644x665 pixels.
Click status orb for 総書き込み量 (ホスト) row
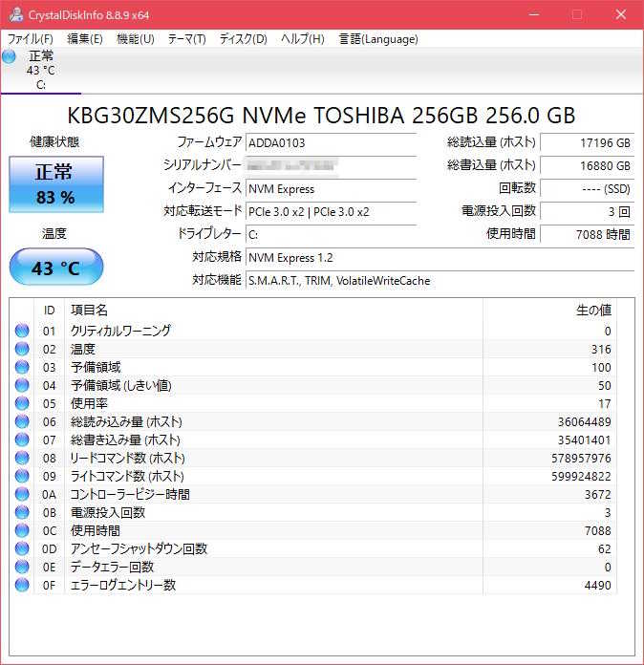(x=22, y=440)
